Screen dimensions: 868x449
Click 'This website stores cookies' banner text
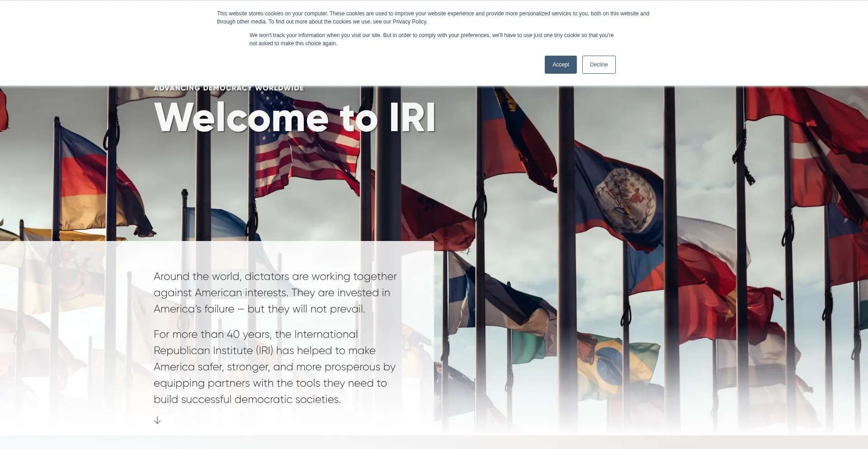433,18
